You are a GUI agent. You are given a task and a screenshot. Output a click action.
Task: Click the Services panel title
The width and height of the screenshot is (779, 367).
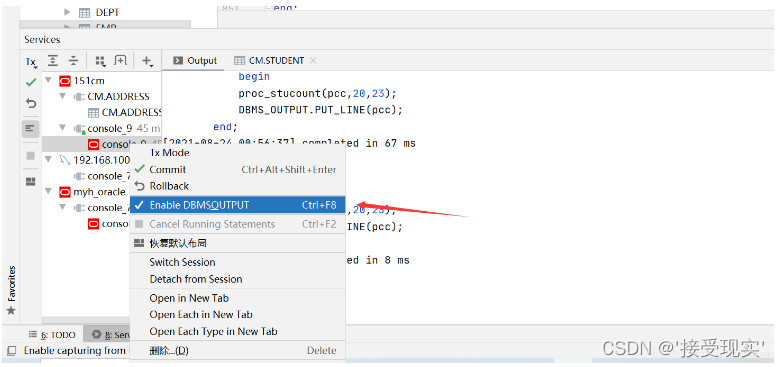[x=42, y=39]
